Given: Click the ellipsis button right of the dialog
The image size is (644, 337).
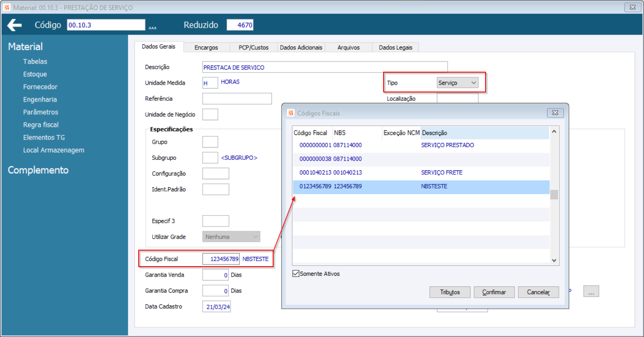Looking at the screenshot, I should click(x=591, y=291).
